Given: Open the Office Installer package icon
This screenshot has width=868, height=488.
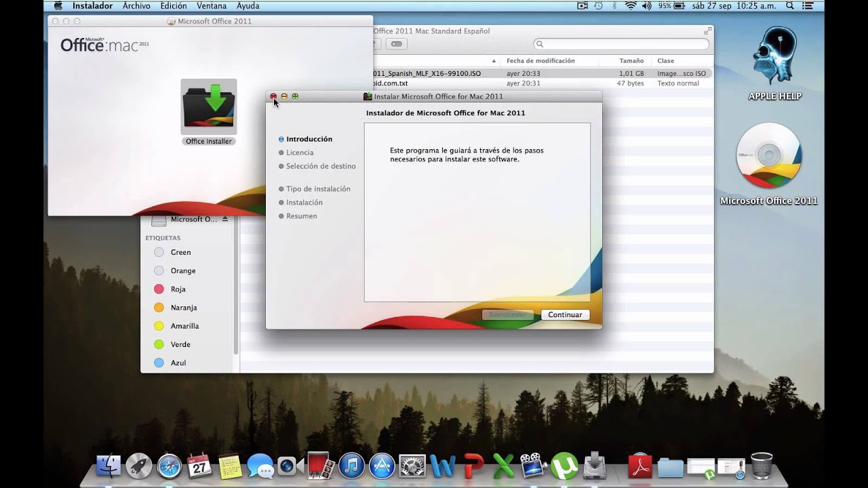Looking at the screenshot, I should pos(209,107).
